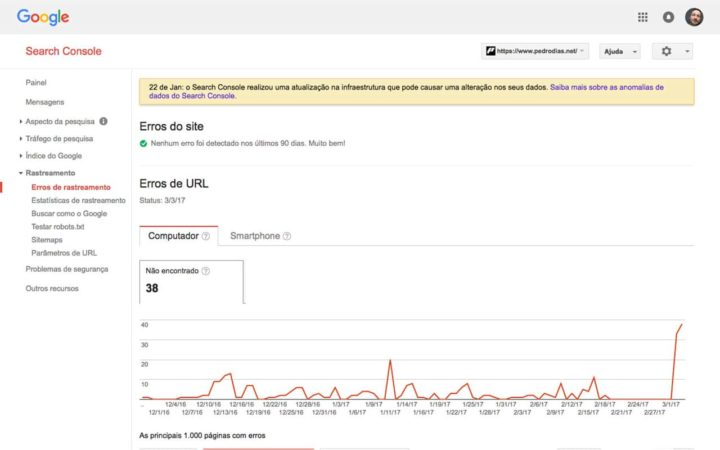Image resolution: width=720 pixels, height=450 pixels.
Task: Click the Search Console title link
Action: pyautogui.click(x=63, y=51)
